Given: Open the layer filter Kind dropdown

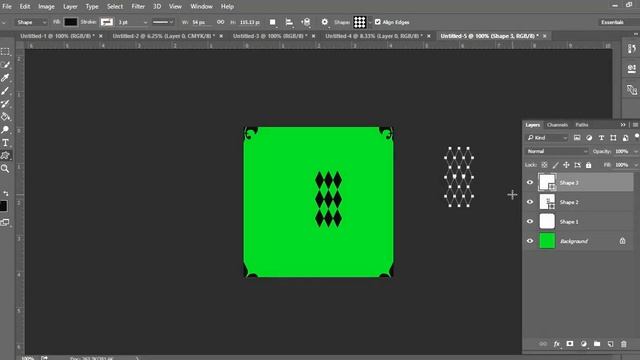Looking at the screenshot, I should click(547, 138).
